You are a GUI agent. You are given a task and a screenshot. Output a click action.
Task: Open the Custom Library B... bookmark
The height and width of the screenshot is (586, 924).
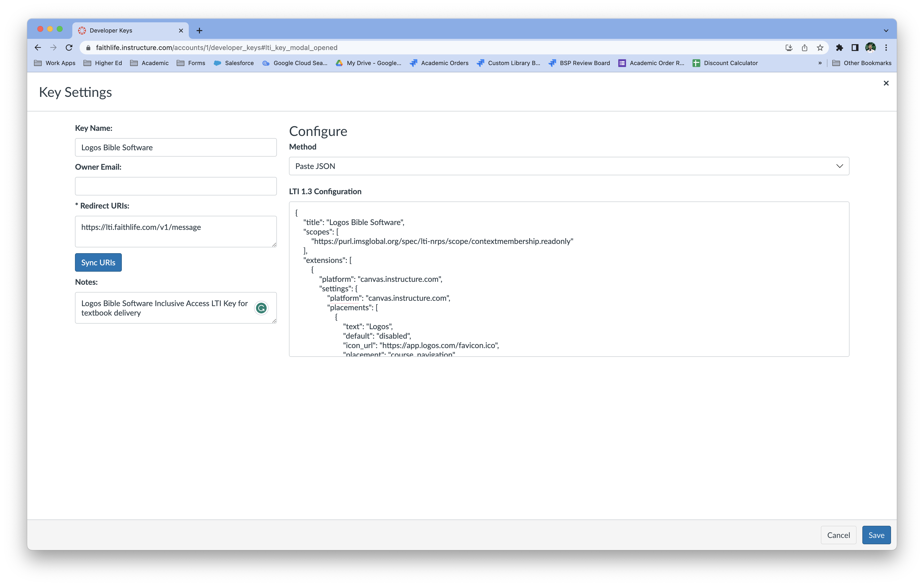click(x=508, y=63)
